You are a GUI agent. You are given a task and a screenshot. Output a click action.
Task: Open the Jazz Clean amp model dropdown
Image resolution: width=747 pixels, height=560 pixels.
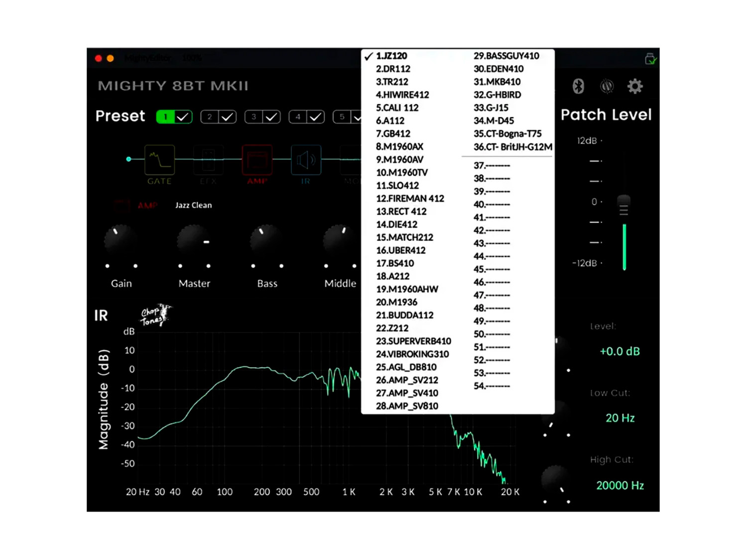coord(193,205)
